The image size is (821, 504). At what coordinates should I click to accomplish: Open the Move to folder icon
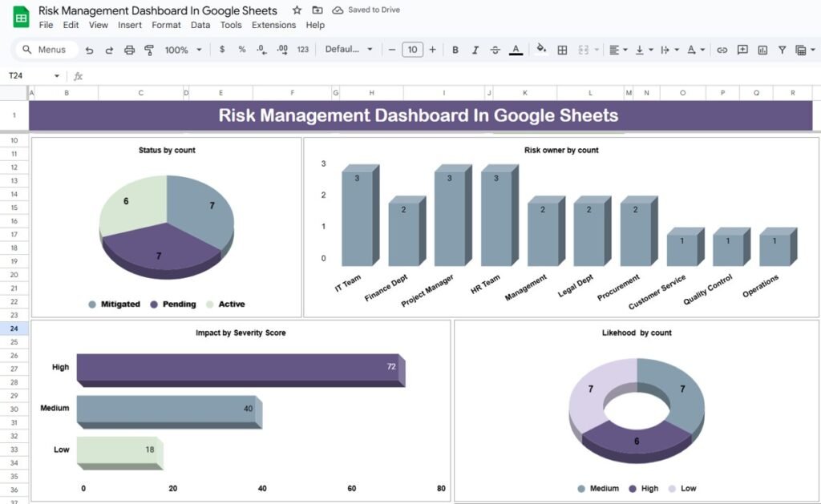[317, 10]
